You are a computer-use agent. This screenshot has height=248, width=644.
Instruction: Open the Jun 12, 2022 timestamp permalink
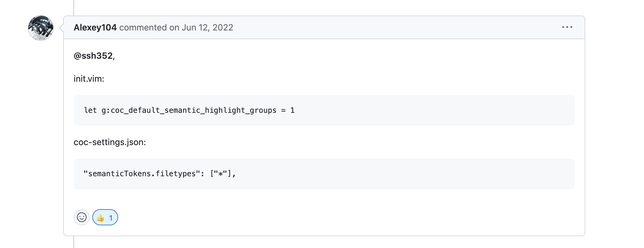(207, 27)
